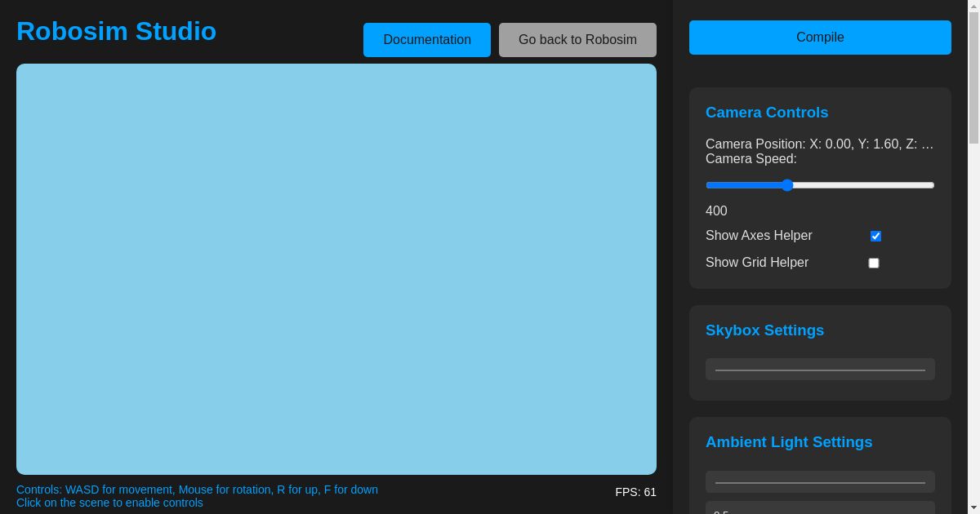Screen dimensions: 980x514
Task: Open the Documentation page
Action: (x=426, y=40)
